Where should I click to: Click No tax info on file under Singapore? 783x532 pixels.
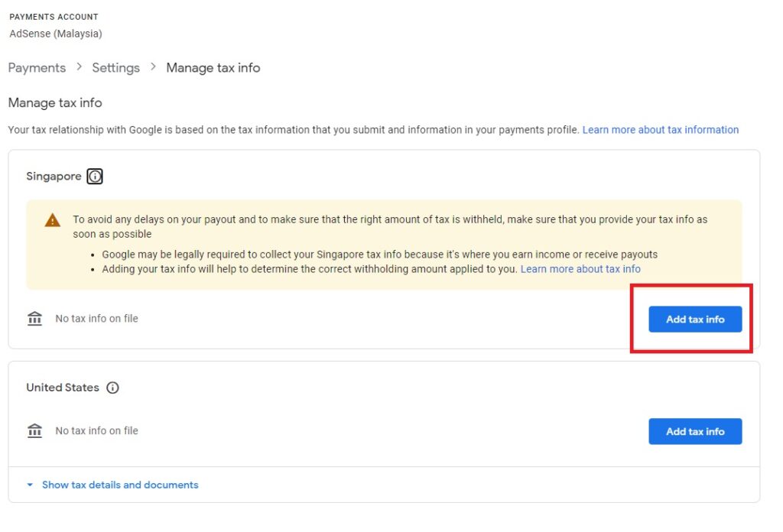tap(96, 319)
